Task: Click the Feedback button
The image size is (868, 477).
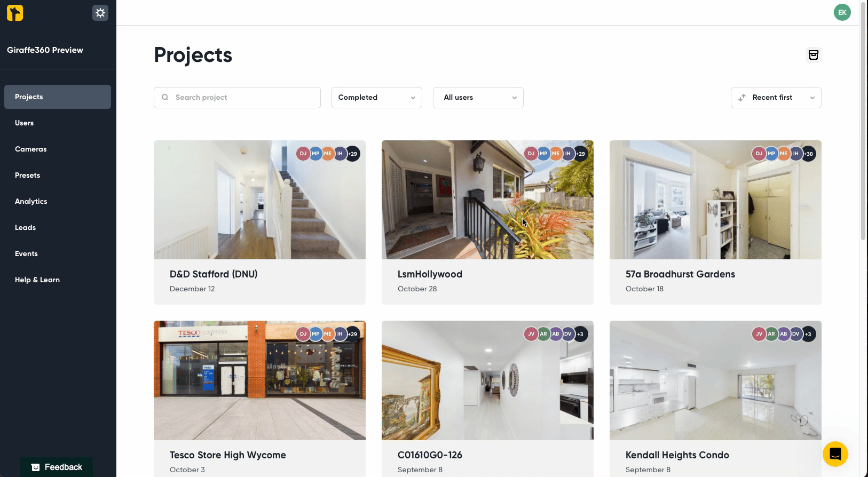Action: pyautogui.click(x=57, y=467)
